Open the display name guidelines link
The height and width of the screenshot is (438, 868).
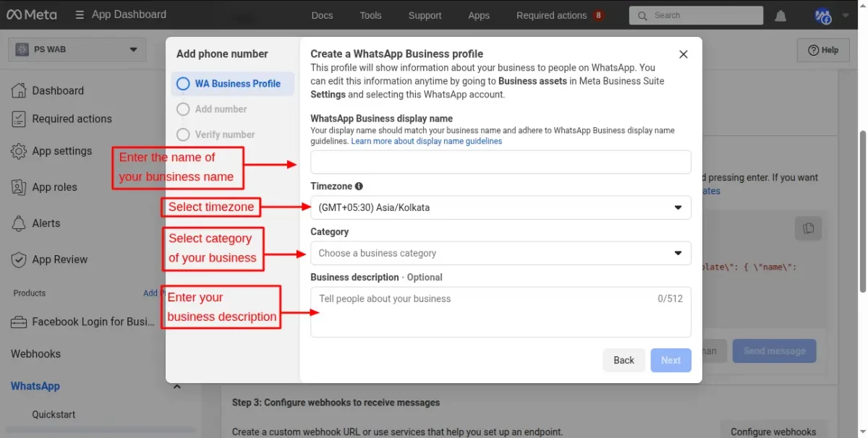pyautogui.click(x=427, y=141)
